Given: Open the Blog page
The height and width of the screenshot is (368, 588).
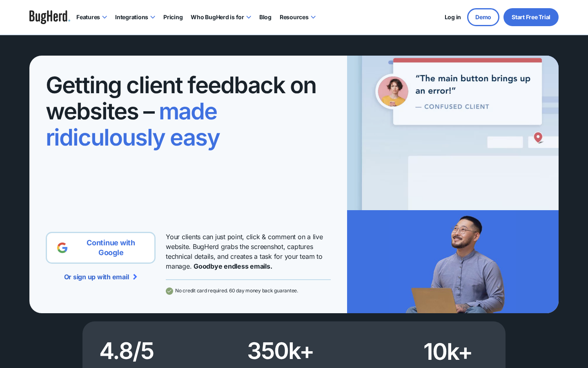Looking at the screenshot, I should click(x=265, y=17).
